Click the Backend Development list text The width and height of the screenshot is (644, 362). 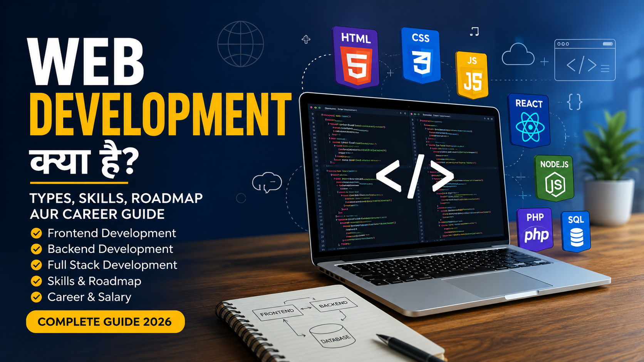click(x=110, y=249)
